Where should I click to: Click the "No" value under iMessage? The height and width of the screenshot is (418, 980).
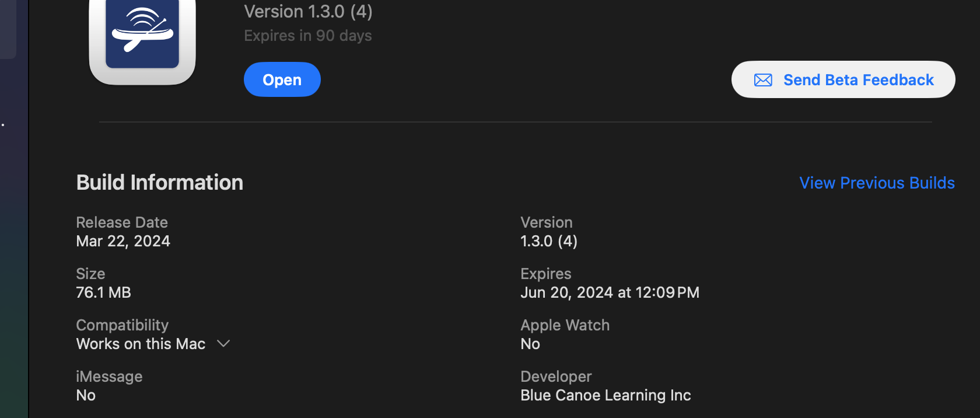86,395
